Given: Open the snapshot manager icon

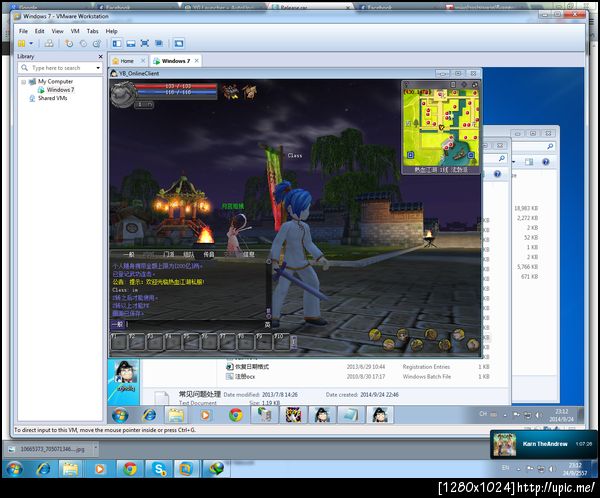Looking at the screenshot, I should click(x=97, y=43).
